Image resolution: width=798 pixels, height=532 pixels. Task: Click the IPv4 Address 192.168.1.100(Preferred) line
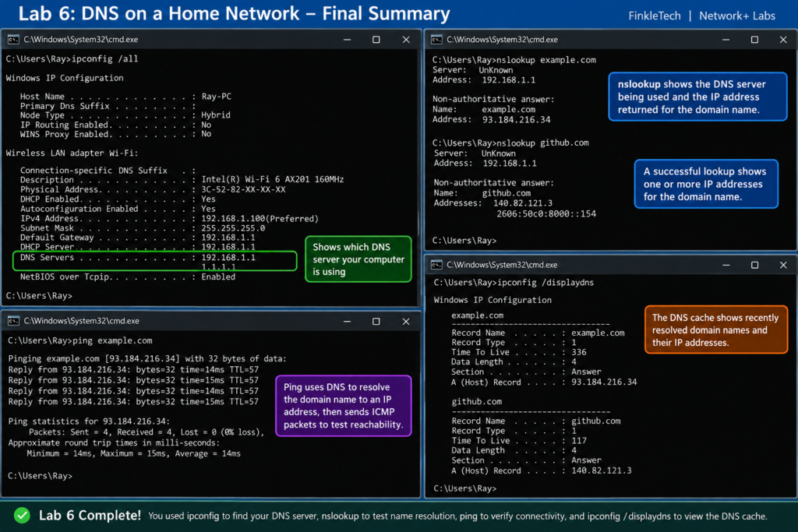pos(169,219)
